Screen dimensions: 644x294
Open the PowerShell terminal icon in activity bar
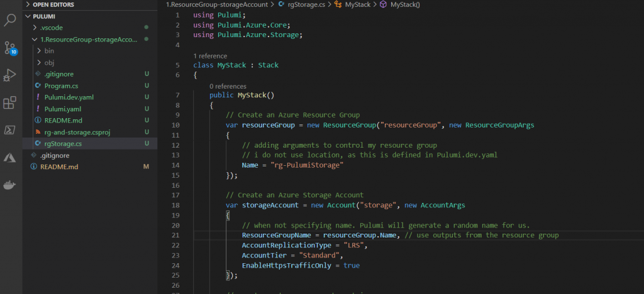click(10, 130)
